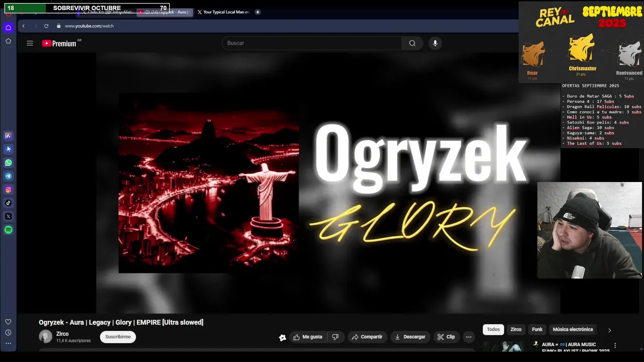644x362 pixels.
Task: Open Spotify in the sidebar
Action: 8,230
